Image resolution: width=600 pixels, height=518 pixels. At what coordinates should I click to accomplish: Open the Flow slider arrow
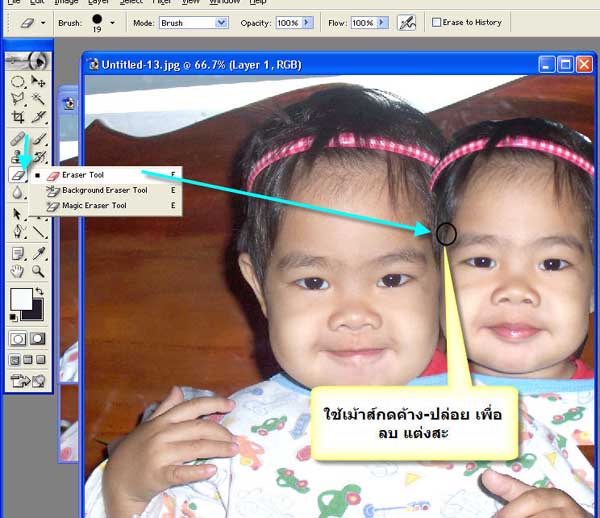tap(382, 23)
